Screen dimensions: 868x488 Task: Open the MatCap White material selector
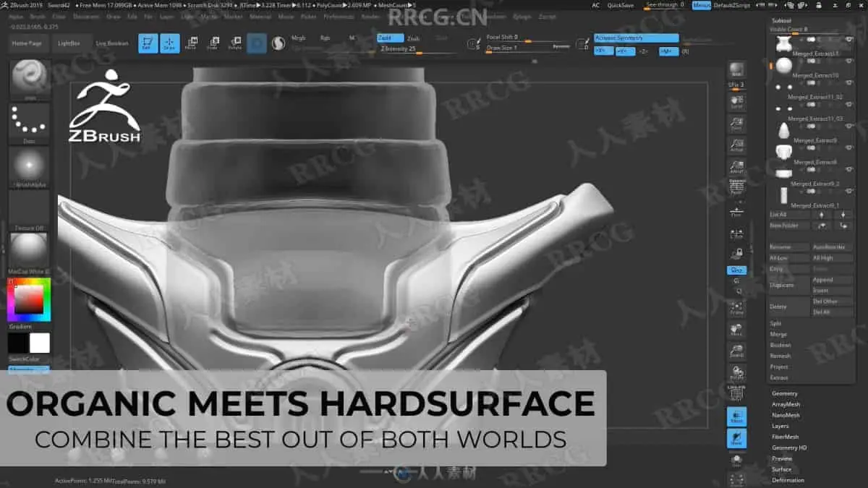pos(30,254)
